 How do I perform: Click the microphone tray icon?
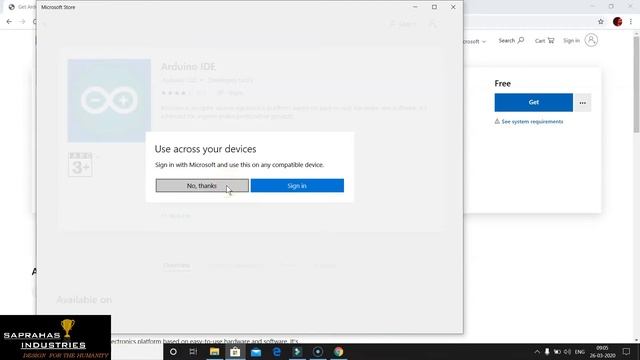(x=547, y=352)
